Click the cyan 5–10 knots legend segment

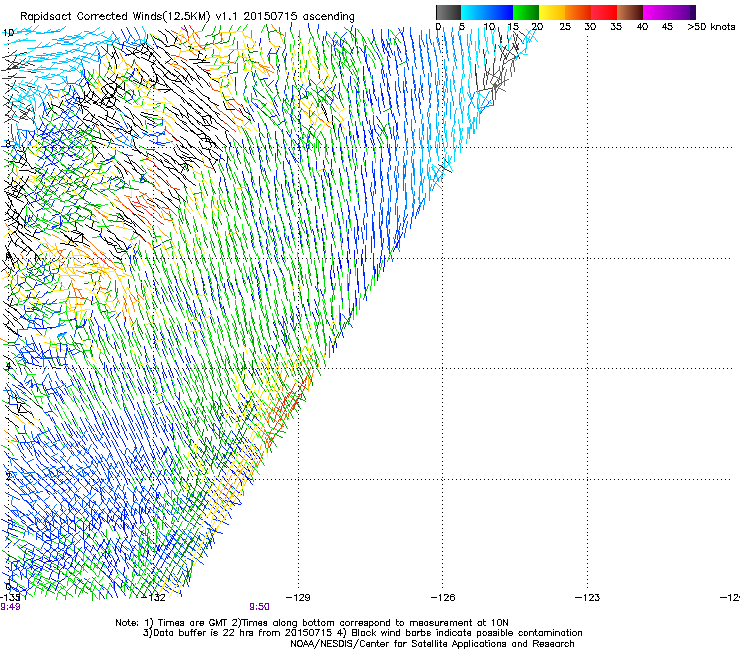click(x=474, y=12)
